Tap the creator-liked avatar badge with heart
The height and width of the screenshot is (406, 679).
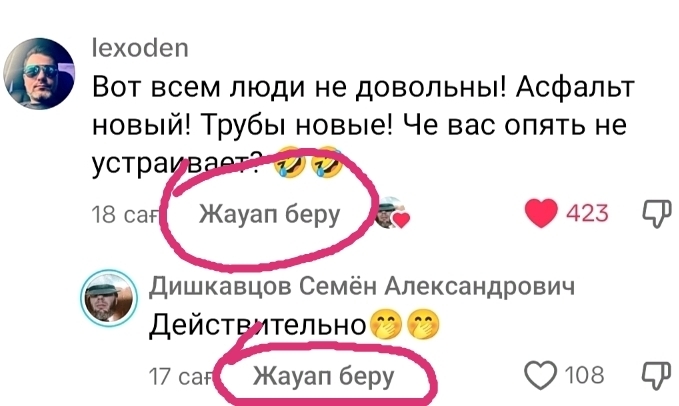click(x=391, y=213)
